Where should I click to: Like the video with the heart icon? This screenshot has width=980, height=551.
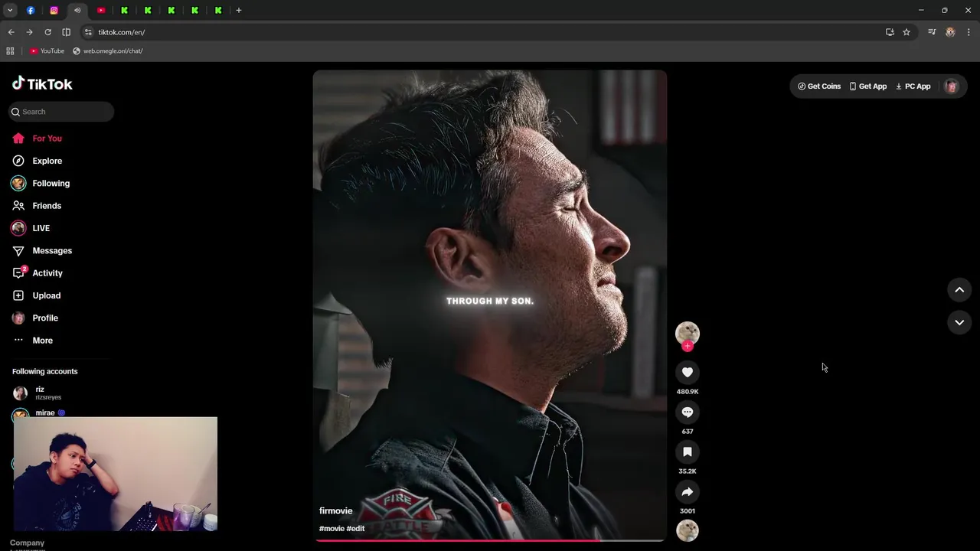pos(688,372)
